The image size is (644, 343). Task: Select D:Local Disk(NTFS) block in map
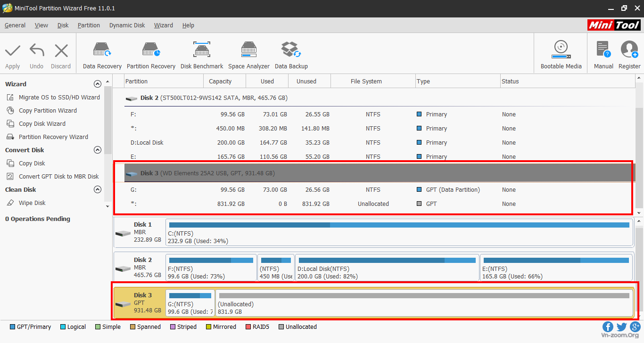coord(387,268)
